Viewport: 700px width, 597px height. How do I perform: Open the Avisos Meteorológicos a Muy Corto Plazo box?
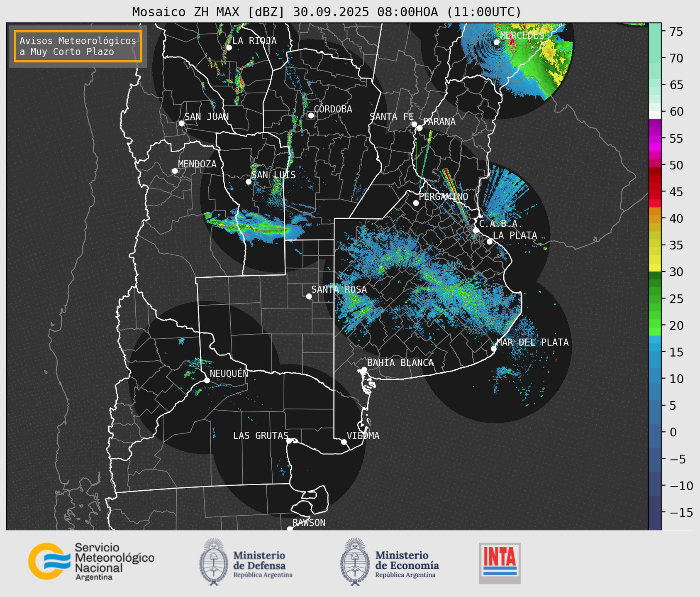pyautogui.click(x=78, y=46)
